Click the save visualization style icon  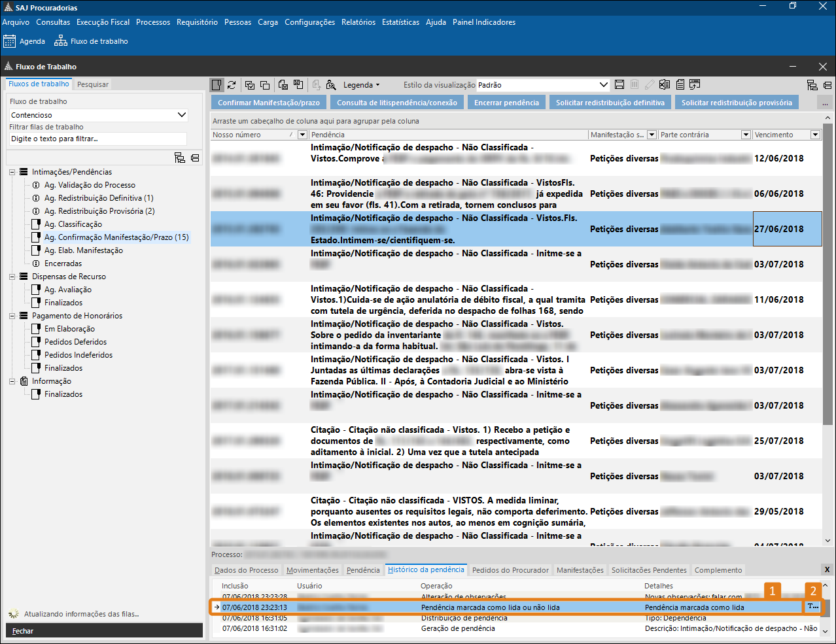[619, 85]
